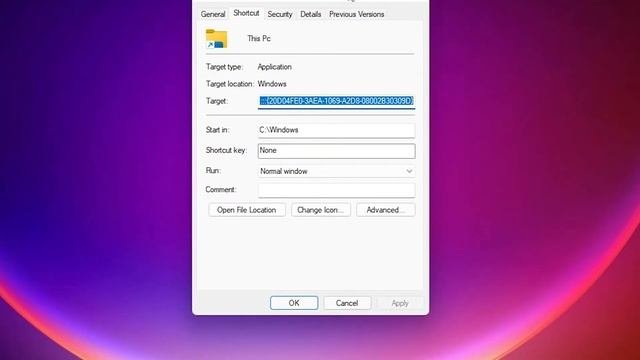This screenshot has width=640, height=360.
Task: Click the greyed Apply button
Action: [400, 303]
